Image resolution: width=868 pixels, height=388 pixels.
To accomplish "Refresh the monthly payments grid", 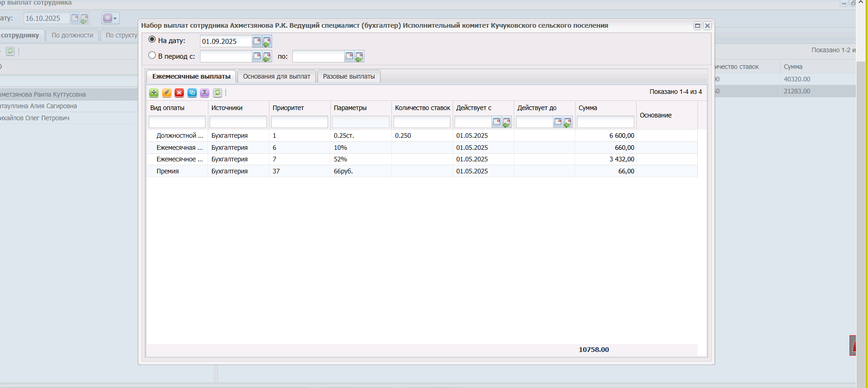I will click(218, 93).
